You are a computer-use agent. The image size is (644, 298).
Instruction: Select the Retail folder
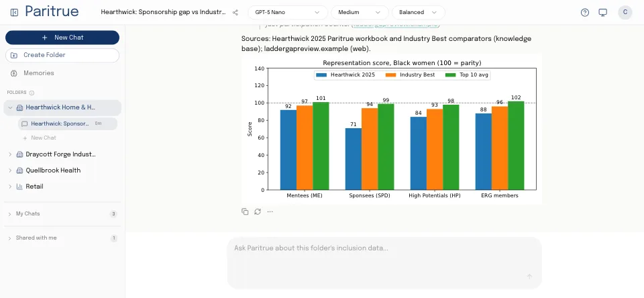pos(34,187)
